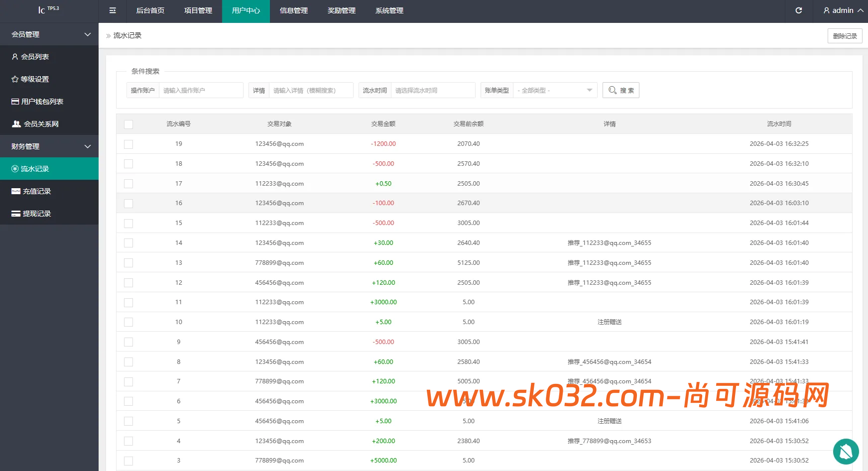The image size is (868, 471).
Task: Tick the checkbox for record 18
Action: coord(128,164)
